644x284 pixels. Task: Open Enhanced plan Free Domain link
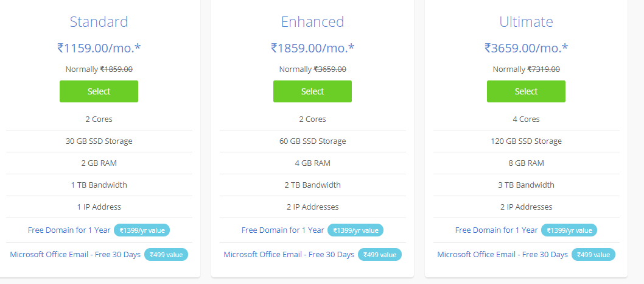click(282, 230)
